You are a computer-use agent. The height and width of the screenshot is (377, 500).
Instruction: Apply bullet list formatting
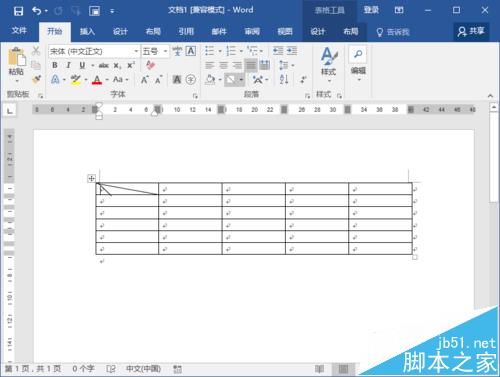coord(209,51)
